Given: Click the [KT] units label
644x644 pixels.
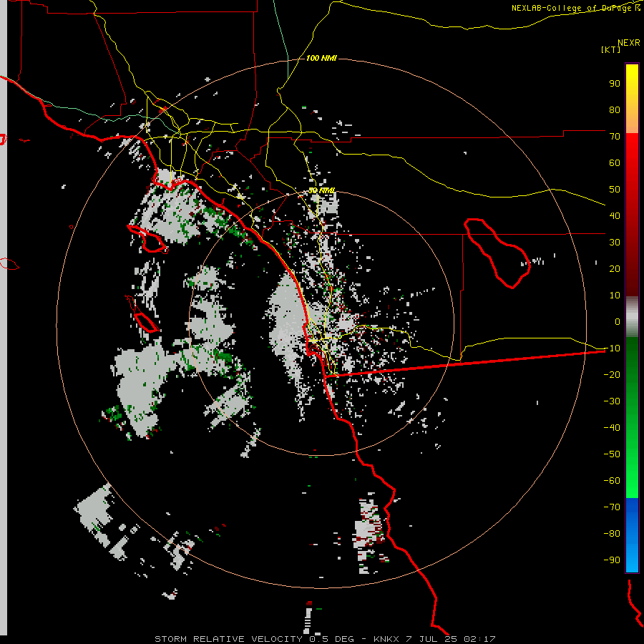Looking at the screenshot, I should click(610, 49).
